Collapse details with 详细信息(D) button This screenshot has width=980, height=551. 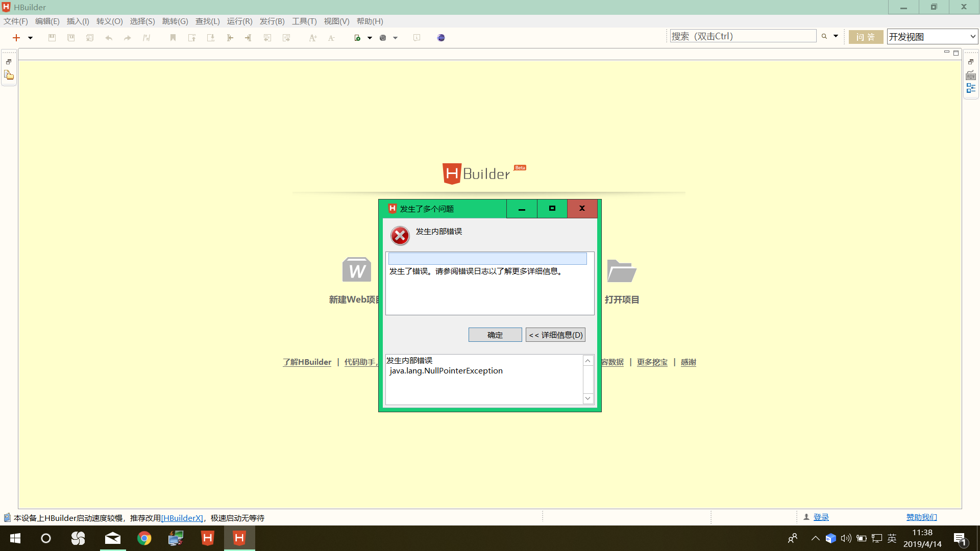click(x=555, y=335)
